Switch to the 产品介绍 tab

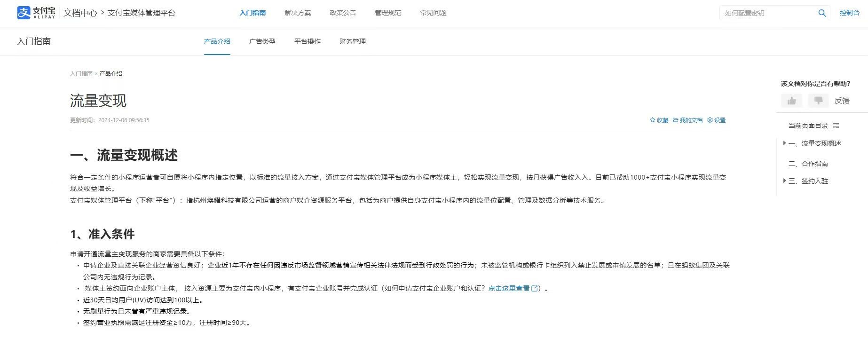(217, 41)
